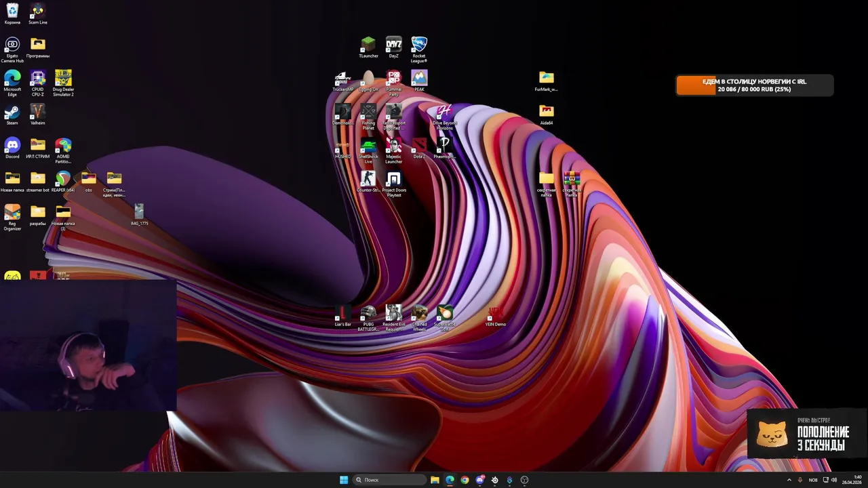The width and height of the screenshot is (868, 488).
Task: Select the VEIN Demo icon
Action: (495, 316)
